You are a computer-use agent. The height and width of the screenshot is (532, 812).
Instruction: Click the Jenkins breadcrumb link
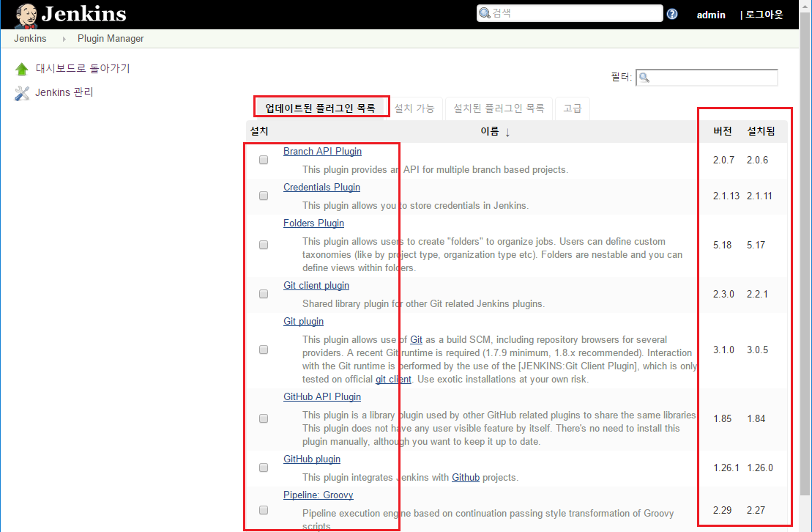click(30, 39)
